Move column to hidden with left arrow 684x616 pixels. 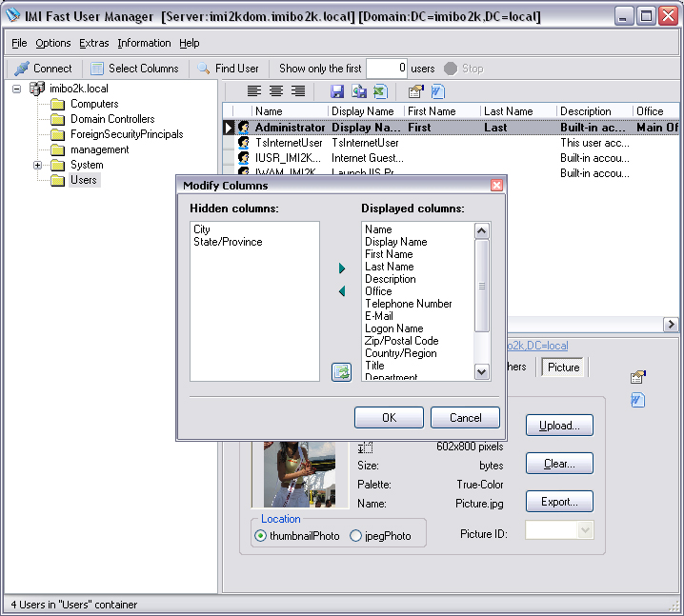pyautogui.click(x=342, y=290)
